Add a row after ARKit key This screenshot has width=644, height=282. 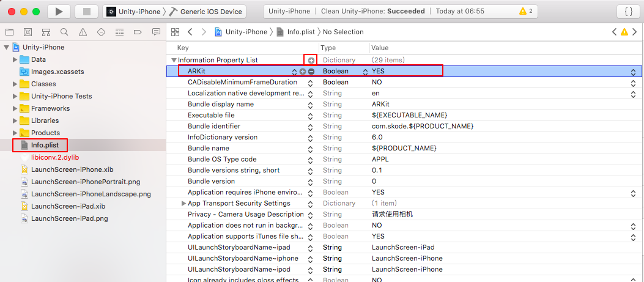(x=303, y=72)
